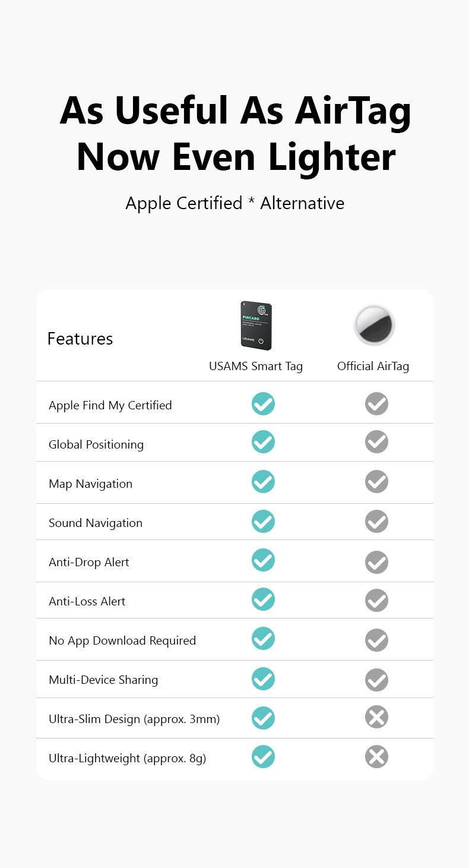Click gray checkmark for Sound Navigation
The width and height of the screenshot is (469, 868).
(x=376, y=521)
